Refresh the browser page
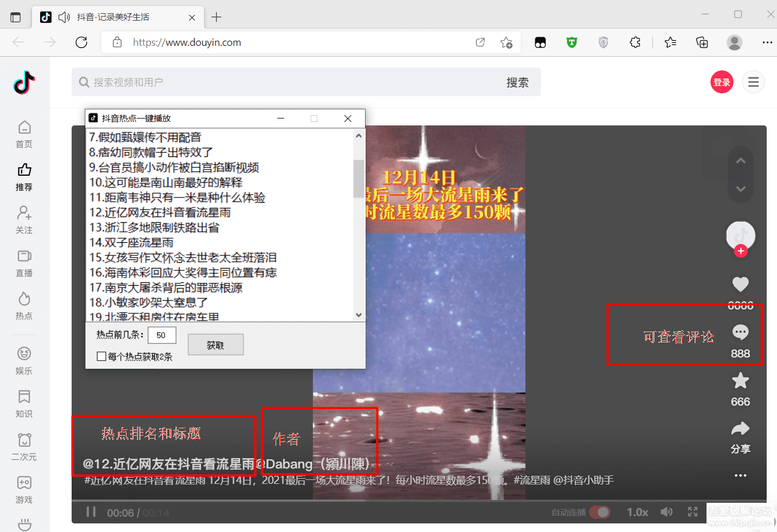Screen dimensions: 777x532 (x=81, y=42)
